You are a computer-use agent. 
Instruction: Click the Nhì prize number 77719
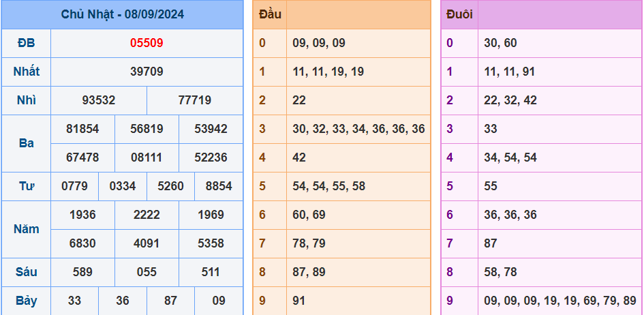click(x=195, y=100)
